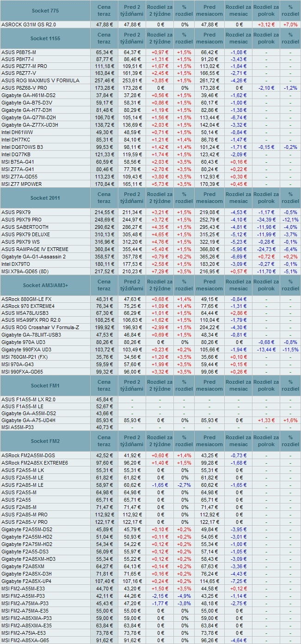Click the +1,6% percent cell

click(x=290, y=420)
